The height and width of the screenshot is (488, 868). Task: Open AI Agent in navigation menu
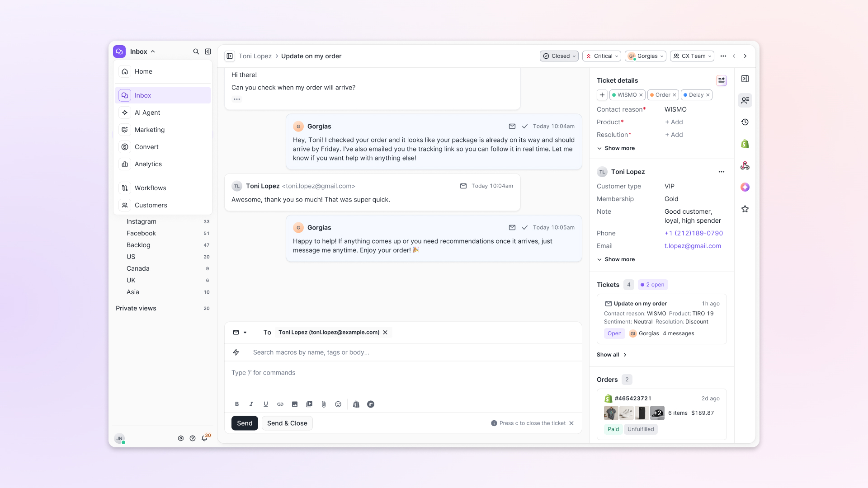pyautogui.click(x=163, y=113)
